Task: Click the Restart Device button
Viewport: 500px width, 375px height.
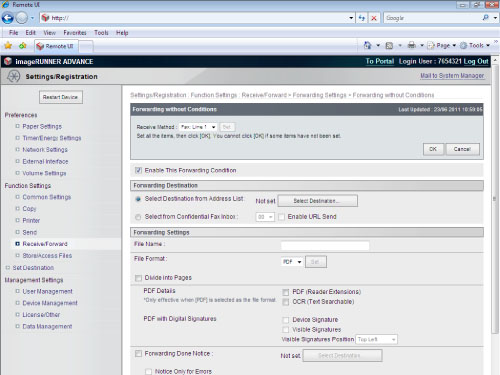Action: tap(60, 97)
